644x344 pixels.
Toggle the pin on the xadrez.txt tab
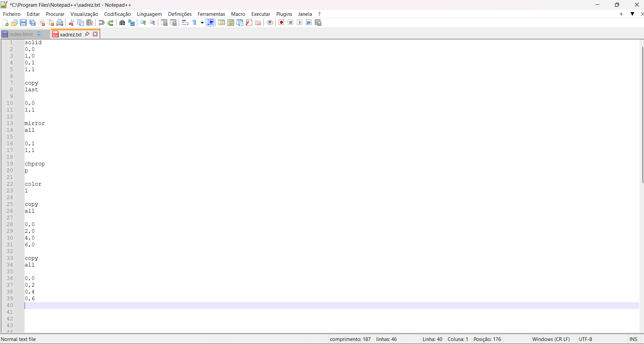(87, 34)
